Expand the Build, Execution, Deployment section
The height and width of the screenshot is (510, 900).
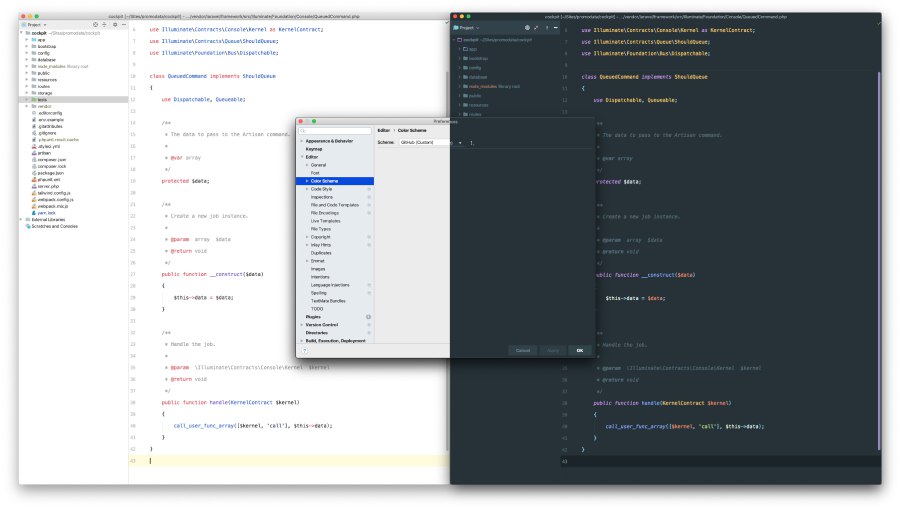click(302, 341)
